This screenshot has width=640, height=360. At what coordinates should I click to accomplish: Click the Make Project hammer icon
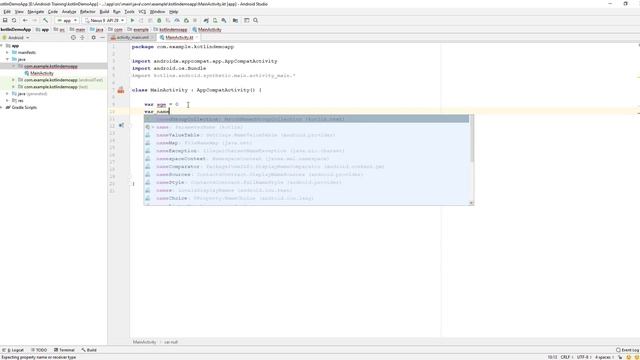[45, 20]
